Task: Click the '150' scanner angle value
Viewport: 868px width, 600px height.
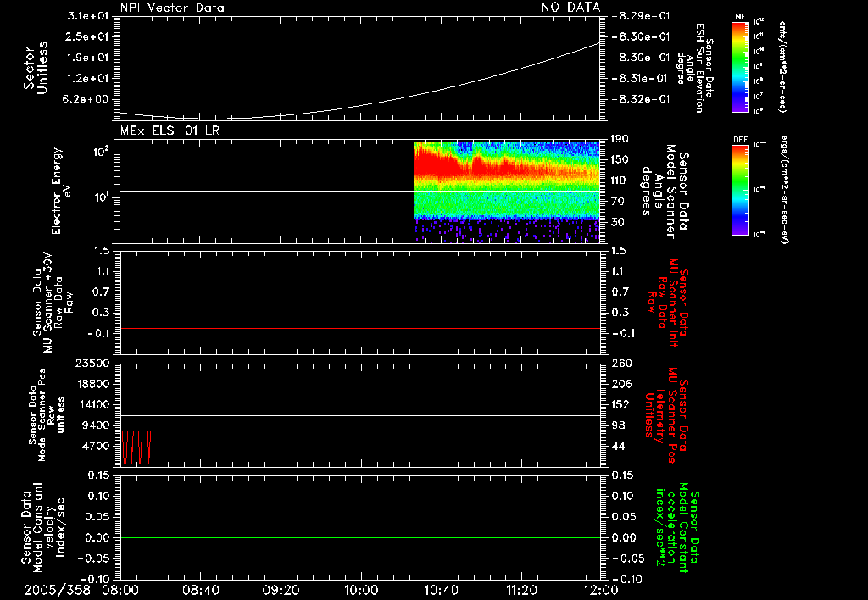Action: tap(621, 159)
